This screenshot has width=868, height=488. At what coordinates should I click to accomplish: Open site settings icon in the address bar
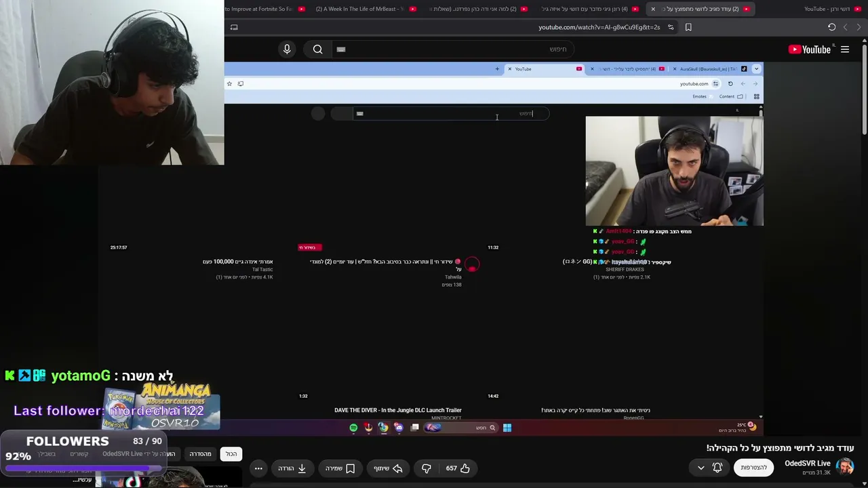[x=671, y=27]
